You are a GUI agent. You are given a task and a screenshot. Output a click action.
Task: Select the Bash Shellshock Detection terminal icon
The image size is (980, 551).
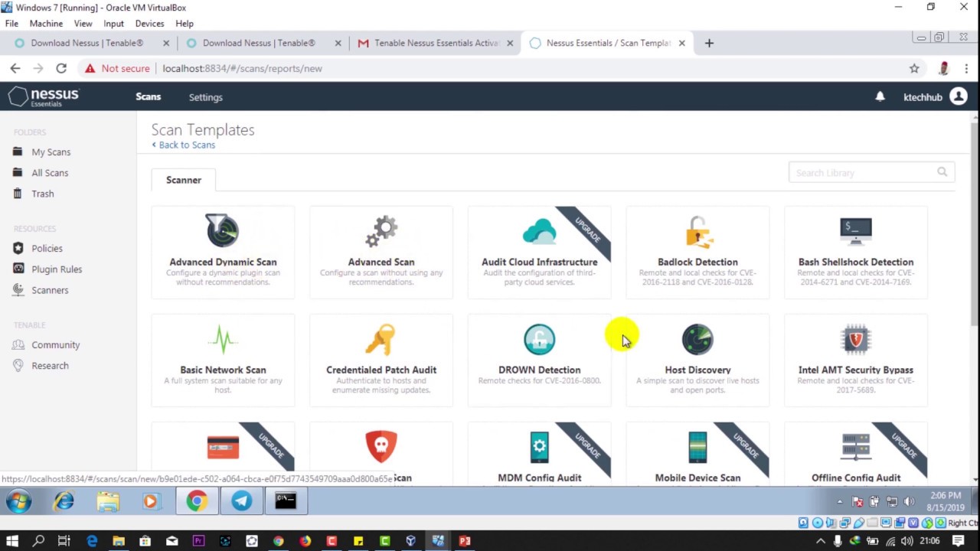click(856, 230)
